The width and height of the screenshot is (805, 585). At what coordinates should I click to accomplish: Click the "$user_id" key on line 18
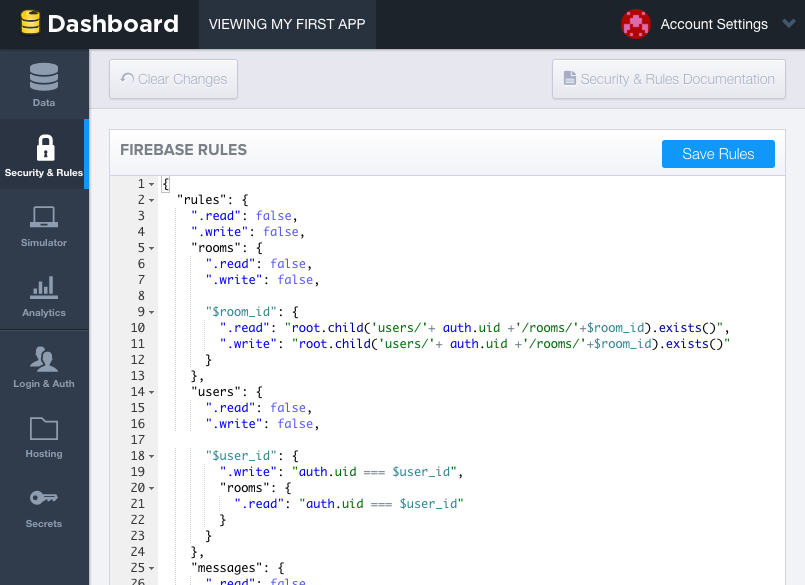coord(241,456)
